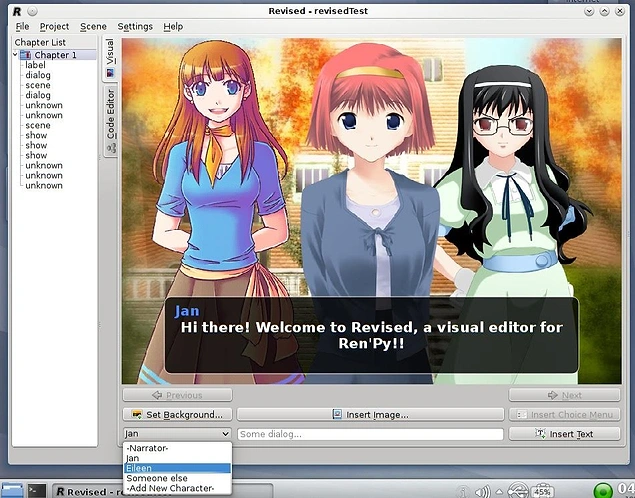Open the Project menu
The image size is (635, 498).
(x=54, y=26)
